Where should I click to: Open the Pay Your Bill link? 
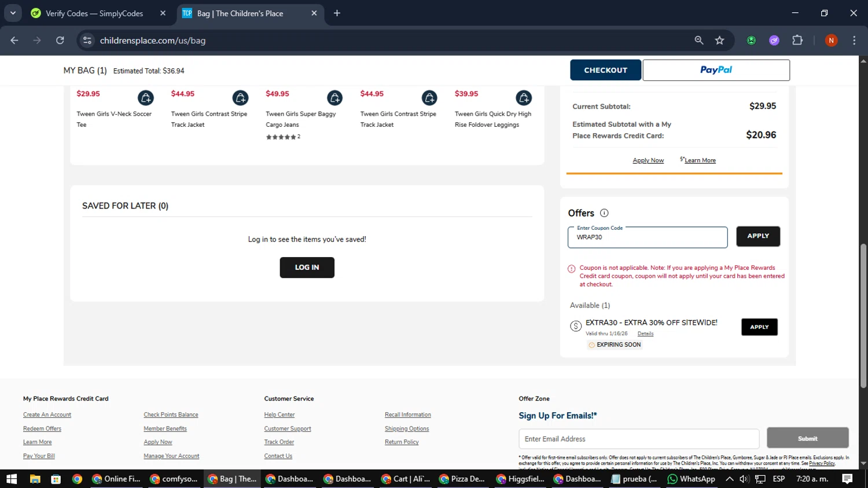39,456
